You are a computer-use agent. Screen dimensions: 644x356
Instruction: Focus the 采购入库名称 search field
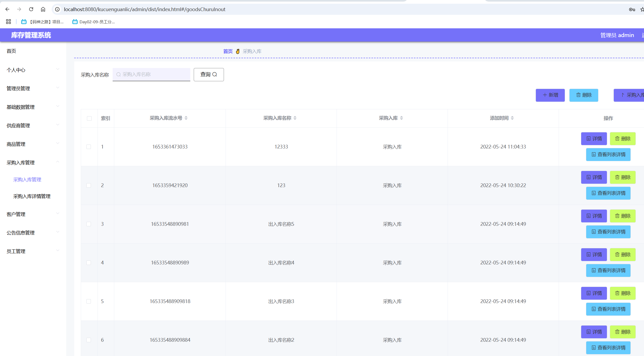coord(151,74)
